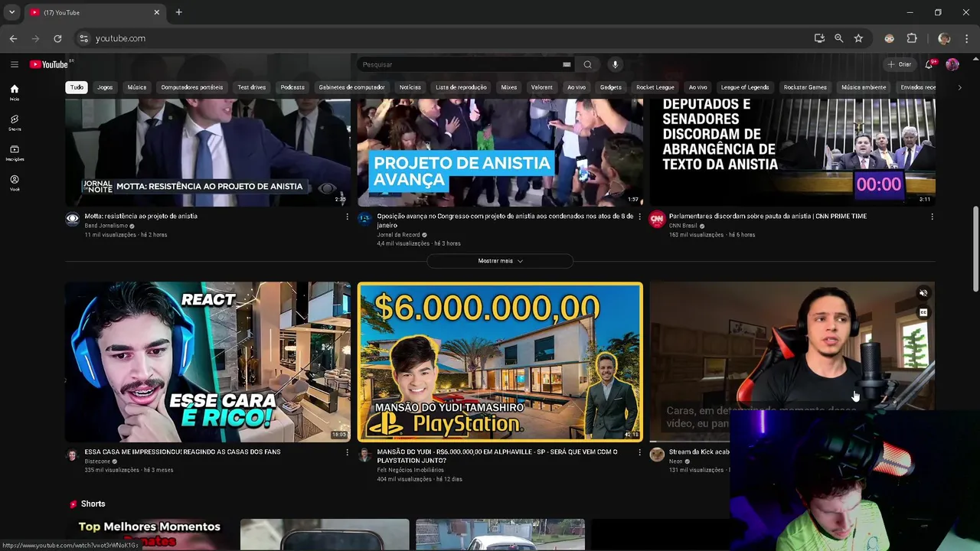Open options for Parlamentares discordam video
Screen dimensions: 980x551
932,217
